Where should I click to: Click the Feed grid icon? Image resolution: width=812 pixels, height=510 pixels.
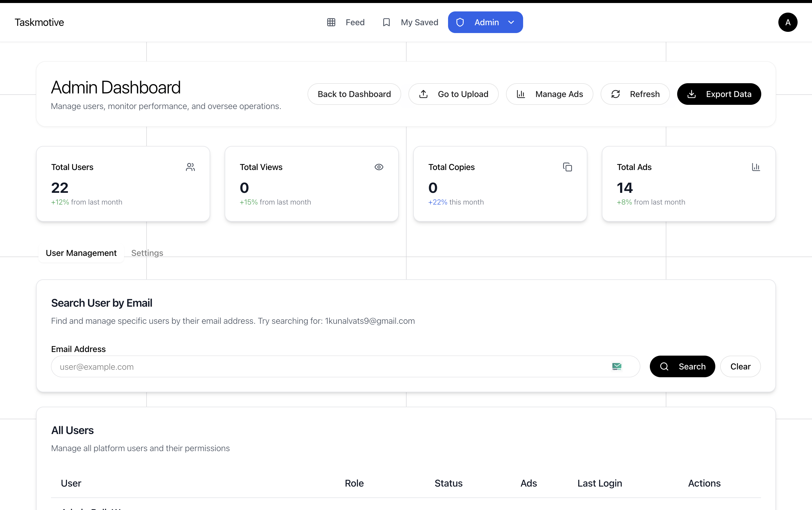[331, 22]
